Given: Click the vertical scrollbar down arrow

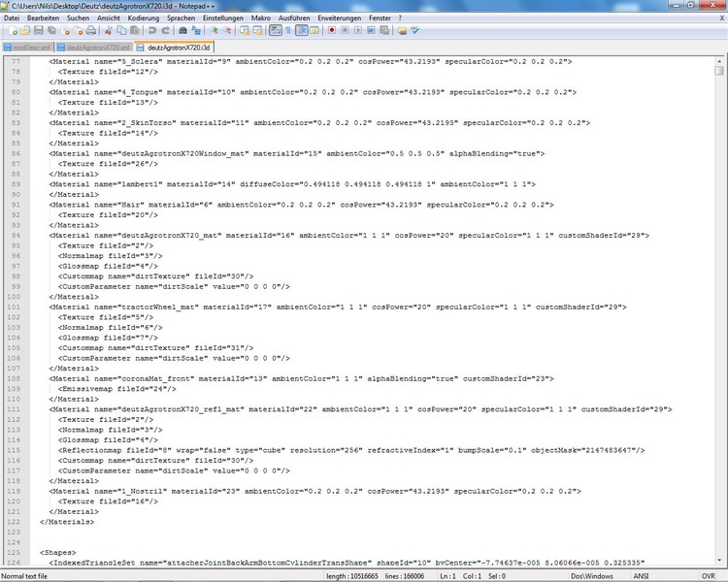Looking at the screenshot, I should (x=719, y=561).
